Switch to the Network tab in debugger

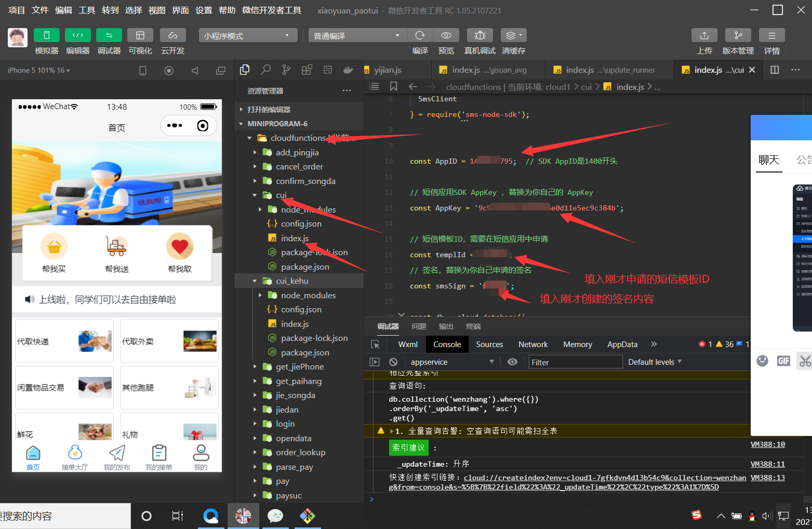[x=533, y=344]
